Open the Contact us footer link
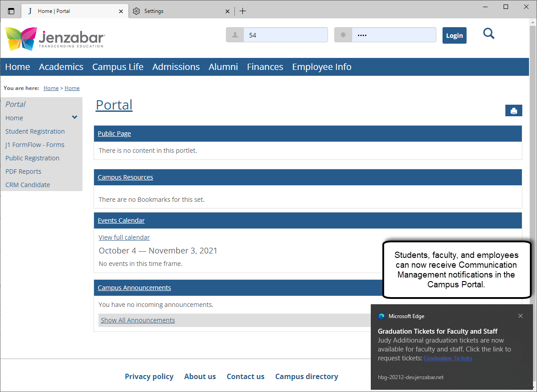 (x=246, y=376)
